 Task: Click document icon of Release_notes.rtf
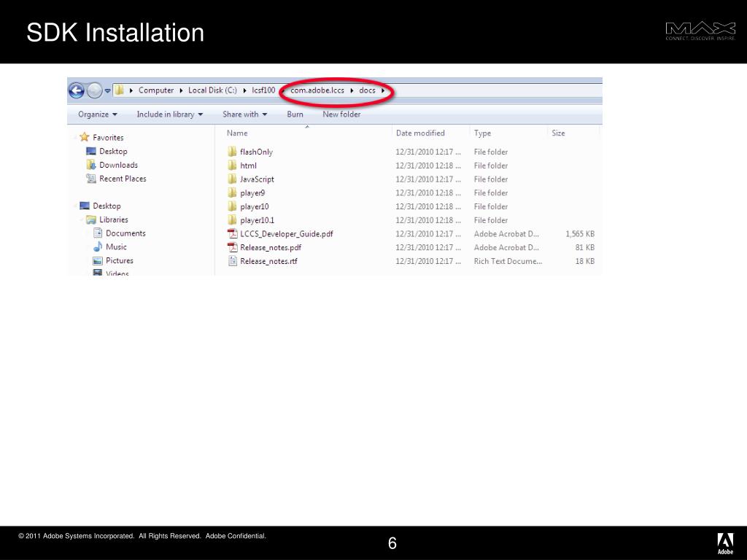point(233,261)
